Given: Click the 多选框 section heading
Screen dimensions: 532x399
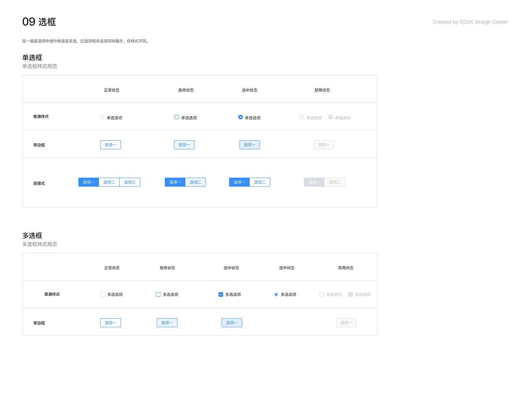Looking at the screenshot, I should tap(32, 235).
